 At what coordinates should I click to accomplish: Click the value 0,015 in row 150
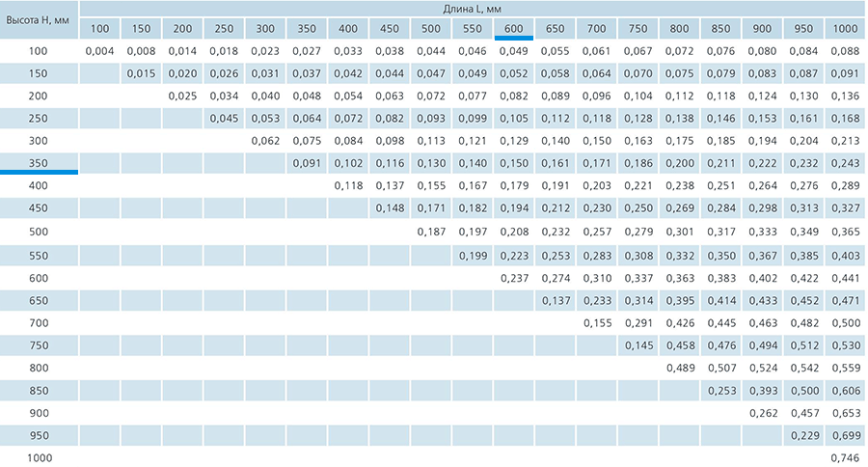(141, 73)
